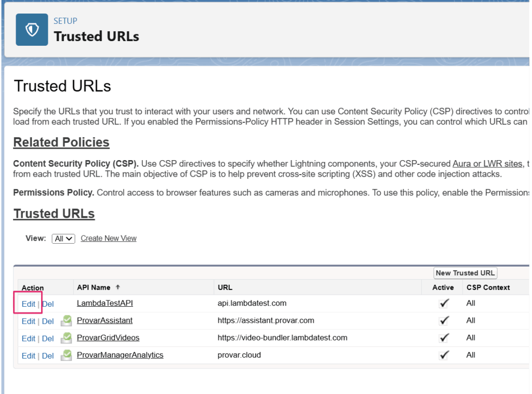
Task: Sort the table by URL column header
Action: point(225,287)
